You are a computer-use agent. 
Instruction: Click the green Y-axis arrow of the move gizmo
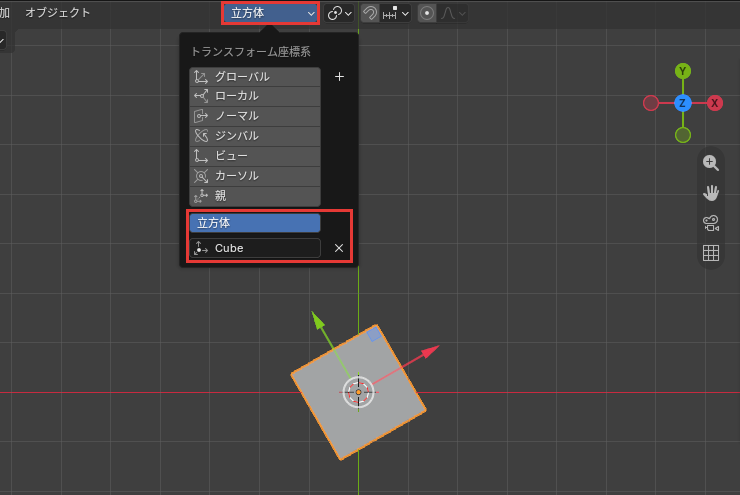pyautogui.click(x=318, y=320)
